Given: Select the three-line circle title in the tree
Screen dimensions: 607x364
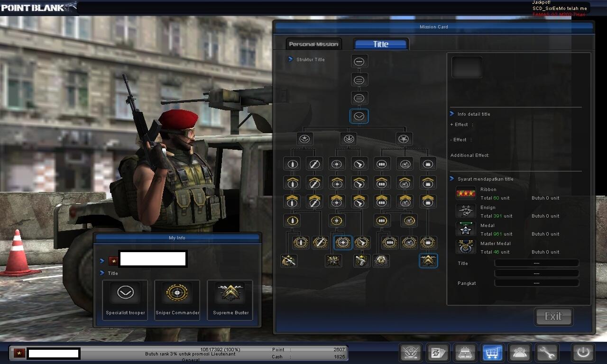Looking at the screenshot, I should [x=359, y=98].
